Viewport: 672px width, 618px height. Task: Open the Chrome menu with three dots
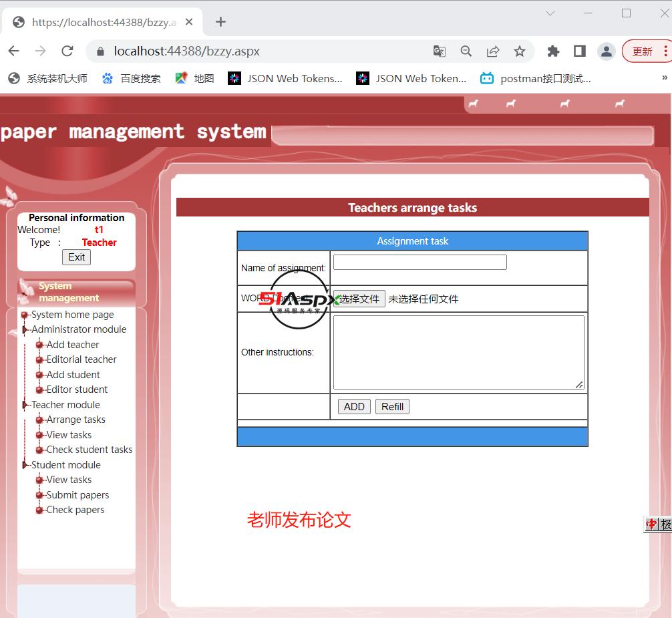tap(666, 51)
